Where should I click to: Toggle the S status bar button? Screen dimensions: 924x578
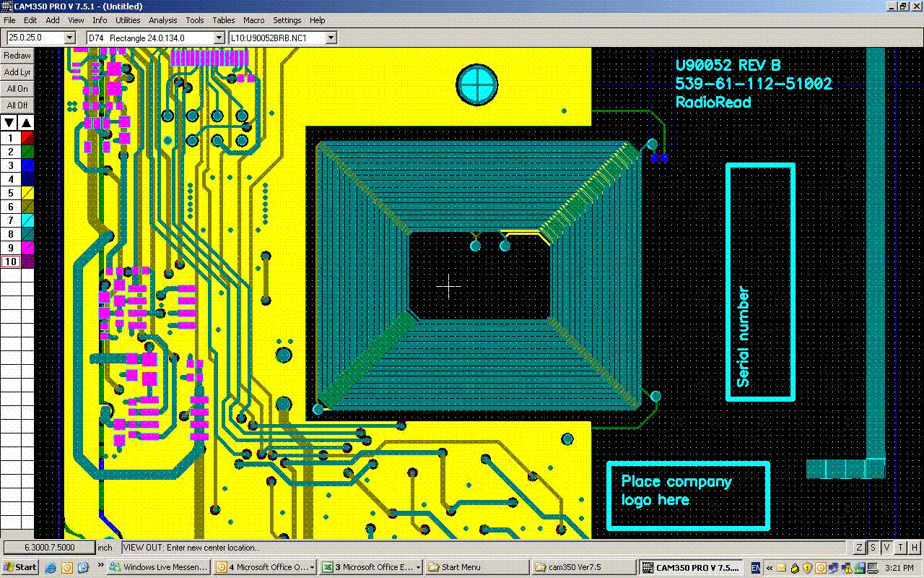(x=873, y=548)
